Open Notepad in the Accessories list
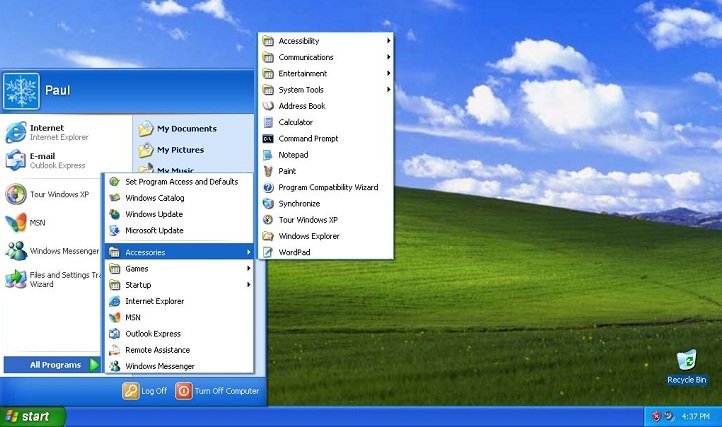722x427 pixels. [326, 155]
